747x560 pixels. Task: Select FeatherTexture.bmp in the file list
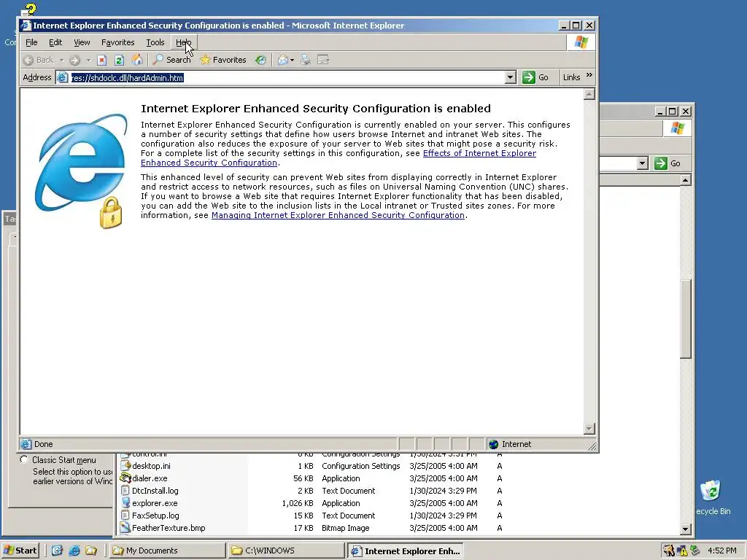169,528
